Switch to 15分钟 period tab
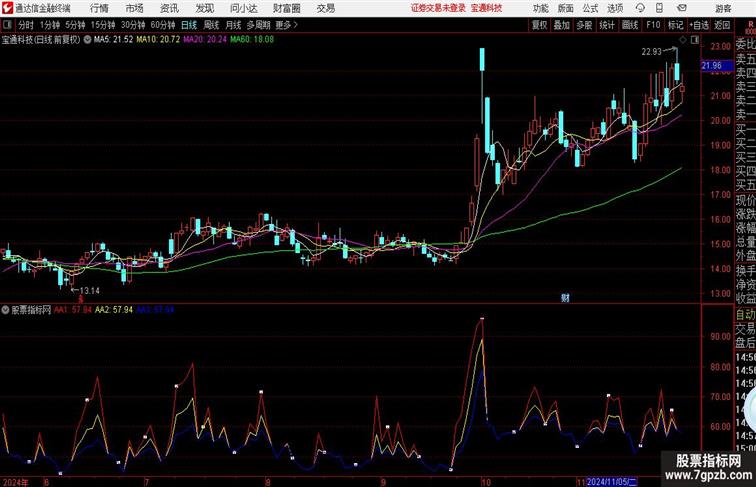 coord(103,25)
